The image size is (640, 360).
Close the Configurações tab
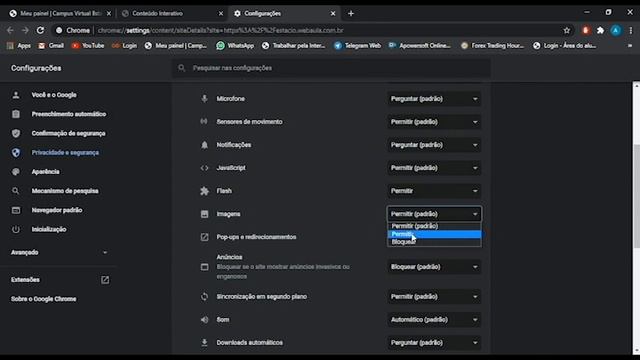point(333,13)
